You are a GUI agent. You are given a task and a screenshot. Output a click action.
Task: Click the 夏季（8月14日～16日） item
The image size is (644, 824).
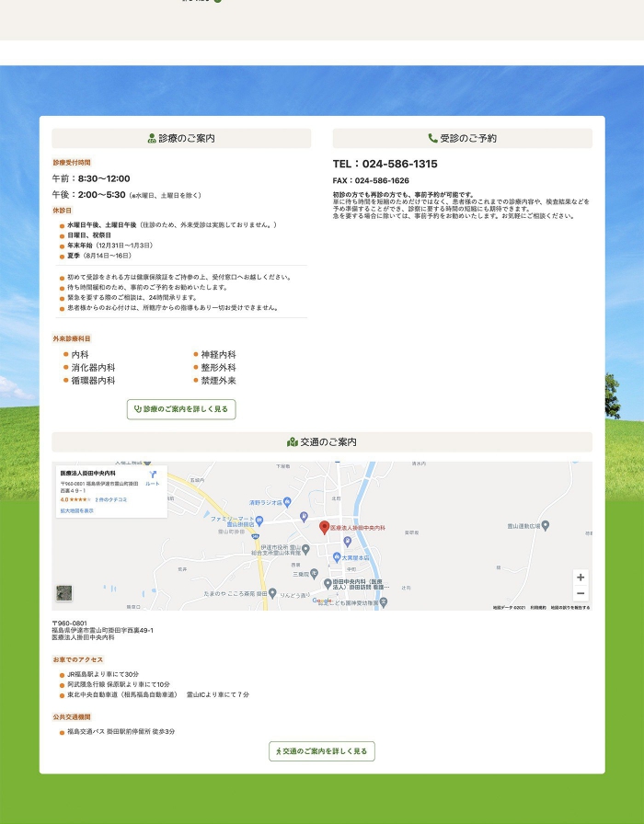click(x=99, y=256)
